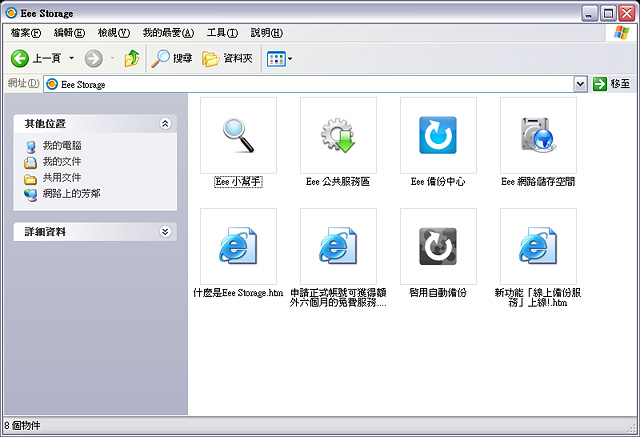
Task: Click the Eee Storage title bar icon
Action: (x=11, y=13)
